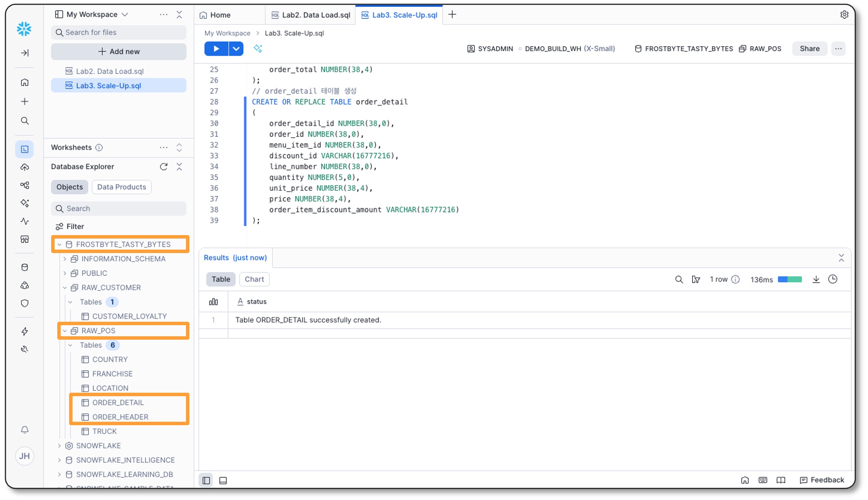Refresh the Database Explorer
Screen dimensions: 868x500
coord(164,167)
